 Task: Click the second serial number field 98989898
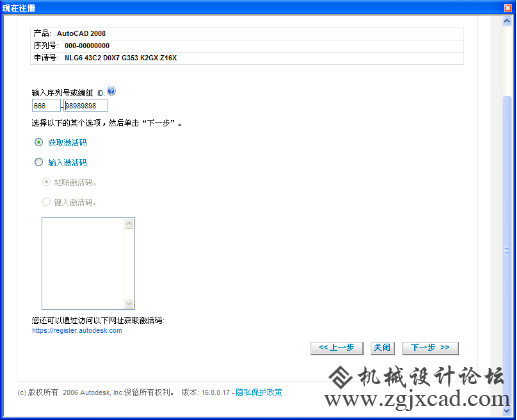click(86, 106)
